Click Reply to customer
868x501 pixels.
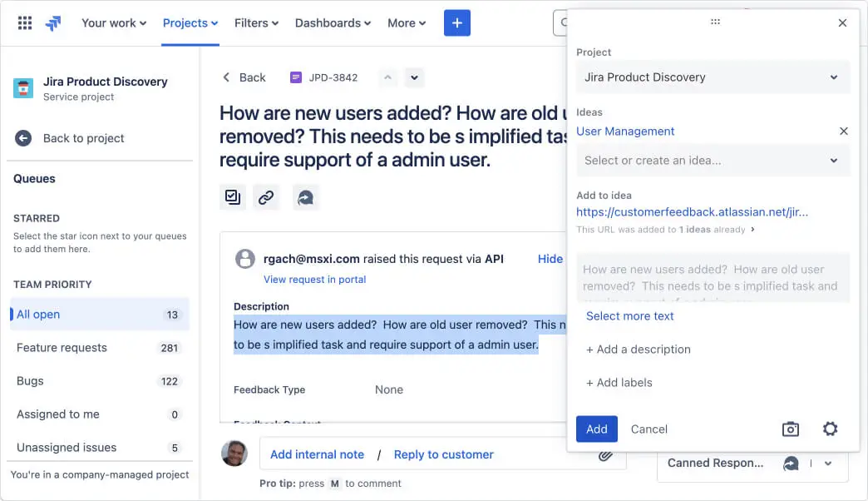[x=443, y=454]
